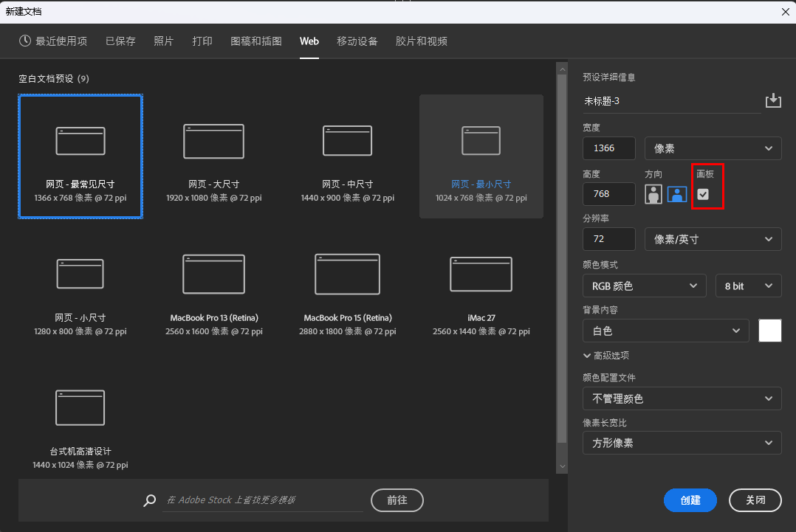Click the 前往 button
The width and height of the screenshot is (796, 532).
[x=397, y=500]
